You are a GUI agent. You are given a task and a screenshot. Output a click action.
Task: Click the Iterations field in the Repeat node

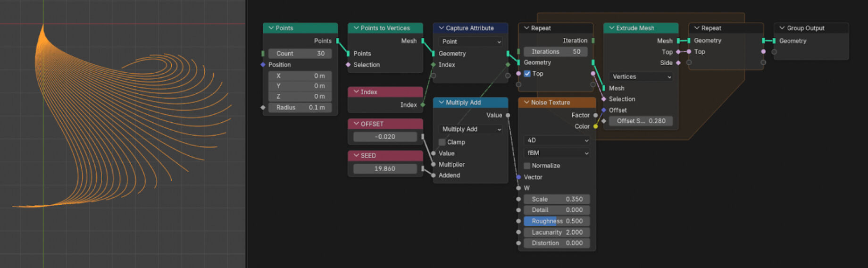(555, 51)
